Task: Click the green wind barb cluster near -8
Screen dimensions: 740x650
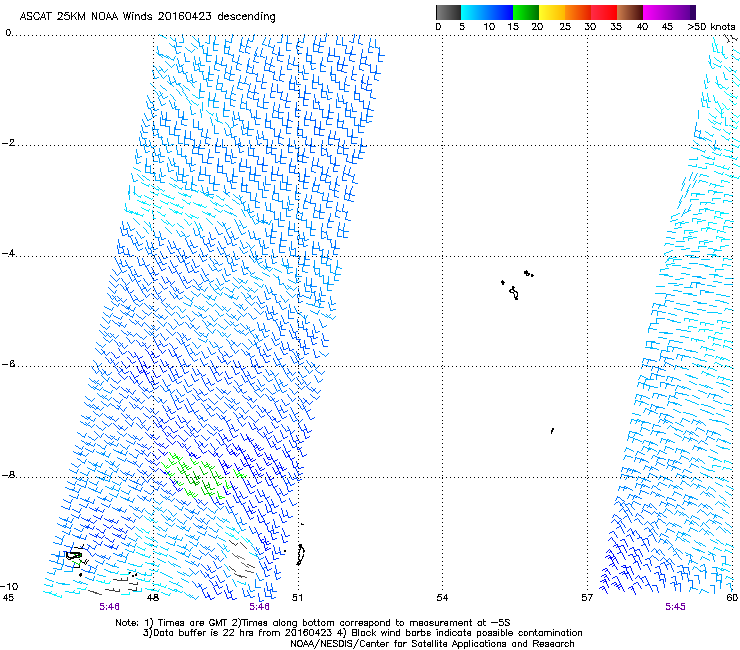Action: [x=201, y=475]
